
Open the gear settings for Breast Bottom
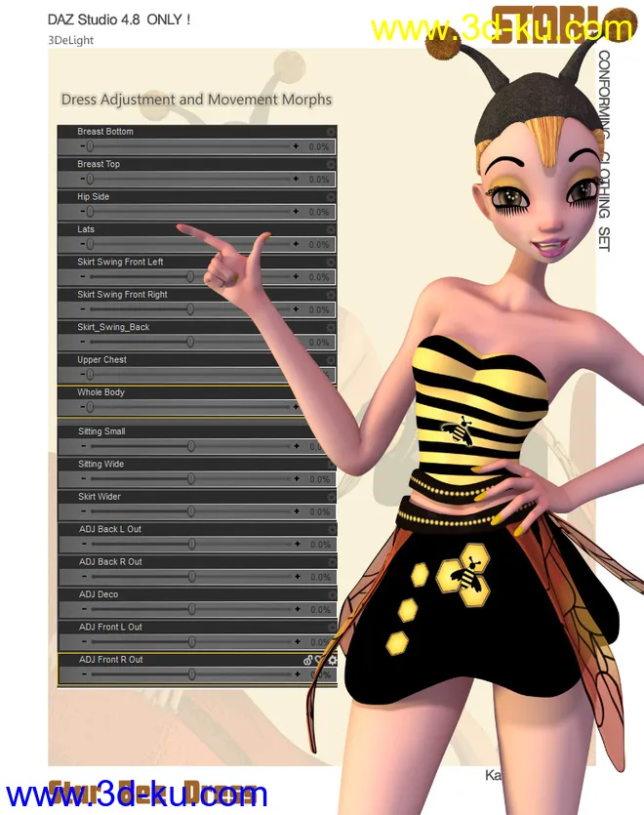coord(331,132)
